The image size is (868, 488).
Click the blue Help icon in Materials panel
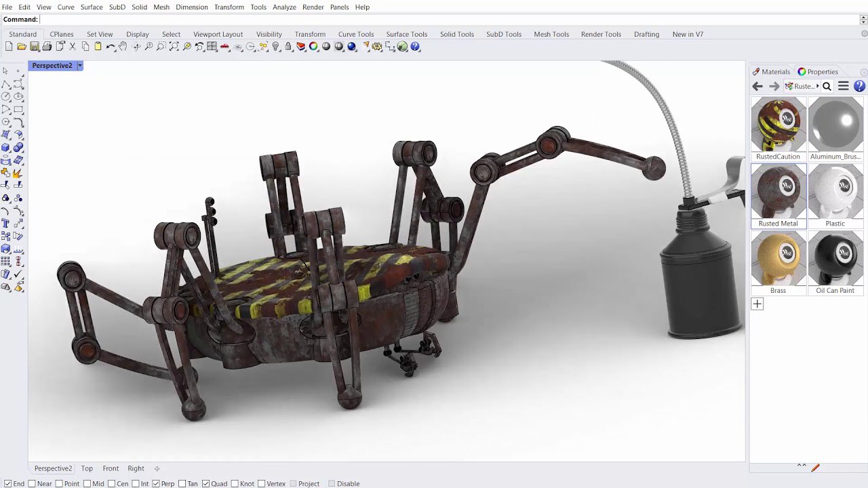859,86
